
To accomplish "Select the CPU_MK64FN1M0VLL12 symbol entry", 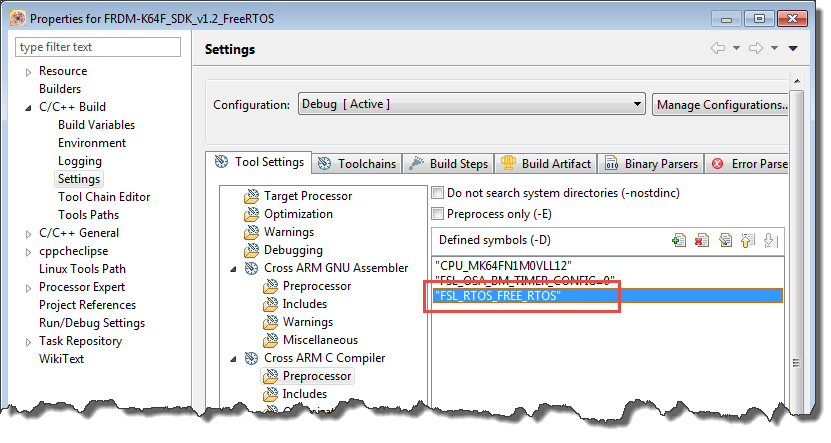I will (x=503, y=264).
